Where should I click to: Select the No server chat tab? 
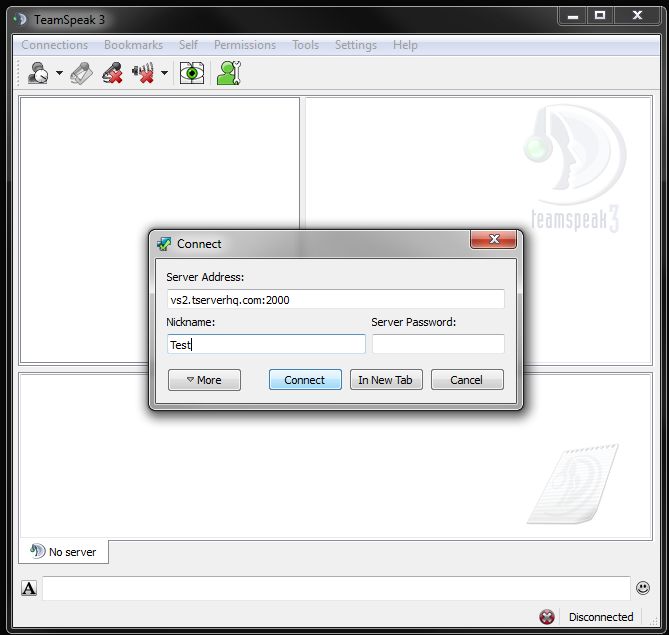point(63,552)
